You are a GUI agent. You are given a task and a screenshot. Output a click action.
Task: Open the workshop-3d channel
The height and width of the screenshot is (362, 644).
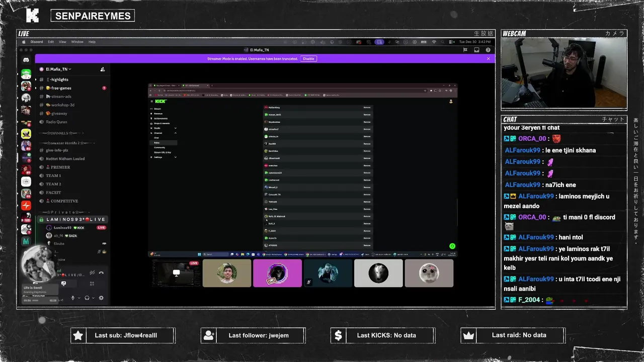pyautogui.click(x=73, y=105)
